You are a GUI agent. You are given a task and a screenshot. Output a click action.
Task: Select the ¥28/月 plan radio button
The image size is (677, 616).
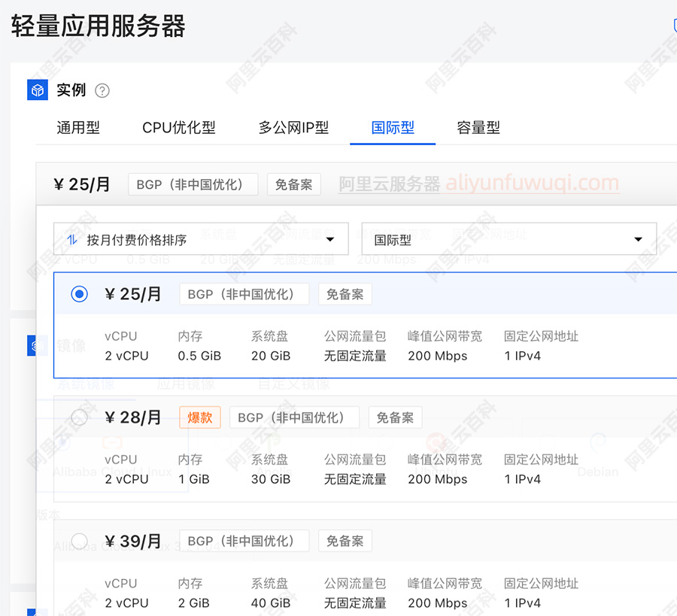click(79, 417)
